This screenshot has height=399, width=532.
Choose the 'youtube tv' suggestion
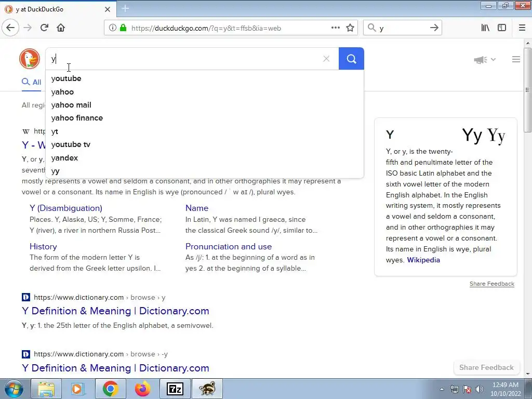[x=205, y=144]
